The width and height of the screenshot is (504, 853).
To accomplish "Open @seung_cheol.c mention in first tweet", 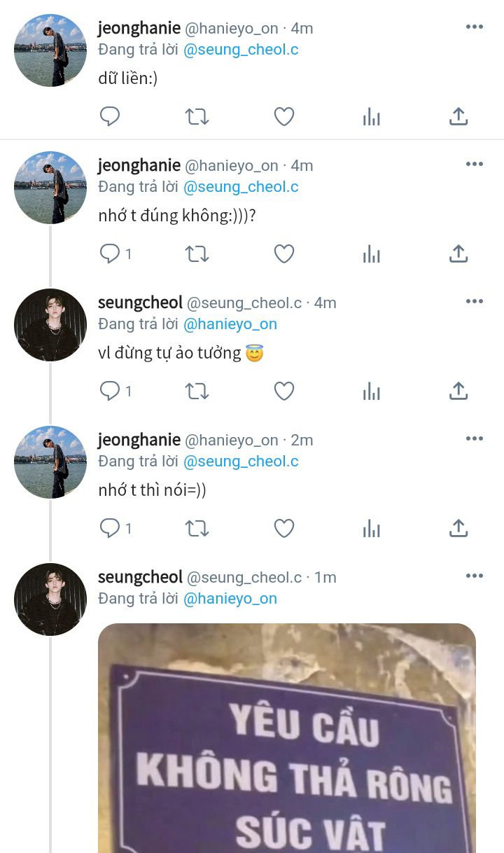I will tap(241, 50).
